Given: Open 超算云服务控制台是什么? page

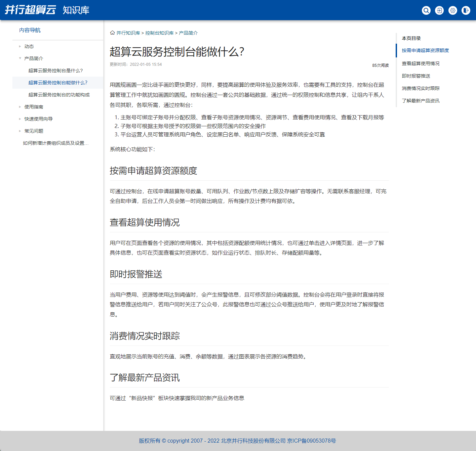Looking at the screenshot, I should click(x=55, y=71).
